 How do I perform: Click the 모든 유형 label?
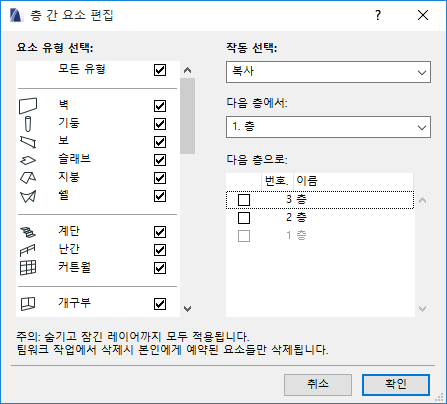[x=82, y=69]
